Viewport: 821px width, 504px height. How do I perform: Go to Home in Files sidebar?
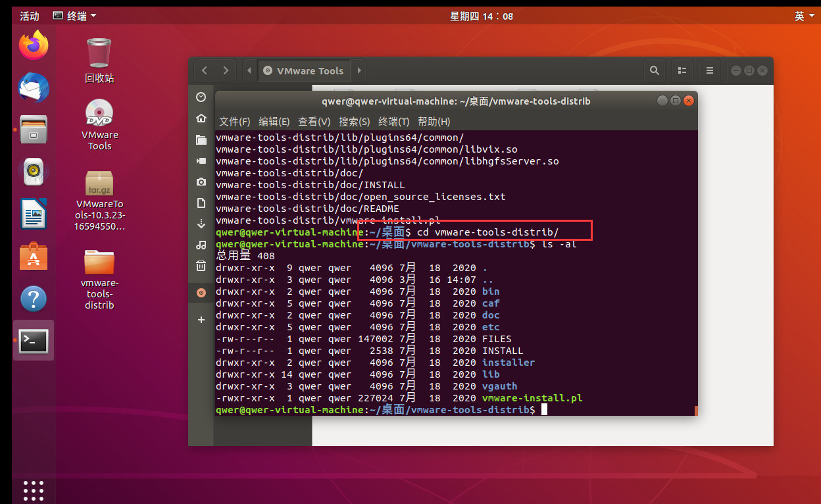pos(201,118)
